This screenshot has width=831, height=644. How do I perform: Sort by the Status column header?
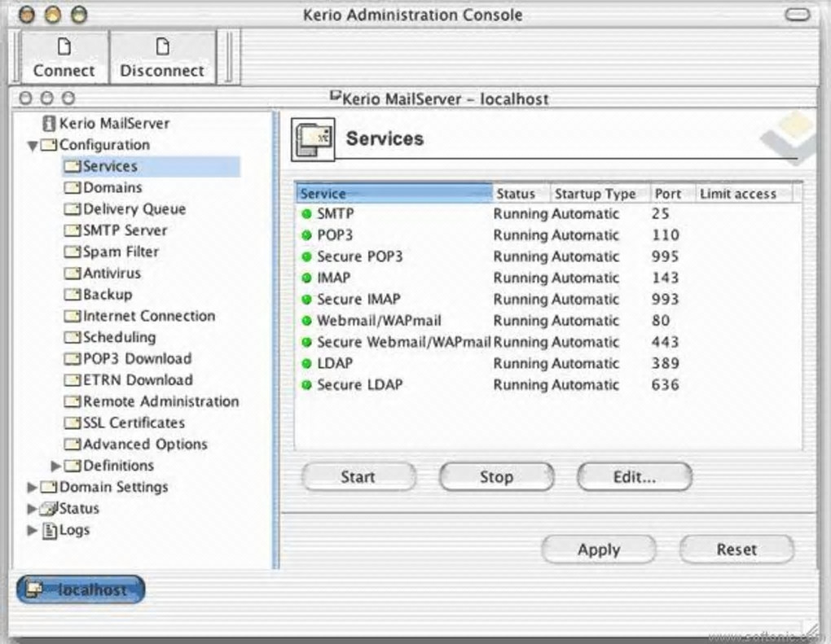click(x=521, y=194)
